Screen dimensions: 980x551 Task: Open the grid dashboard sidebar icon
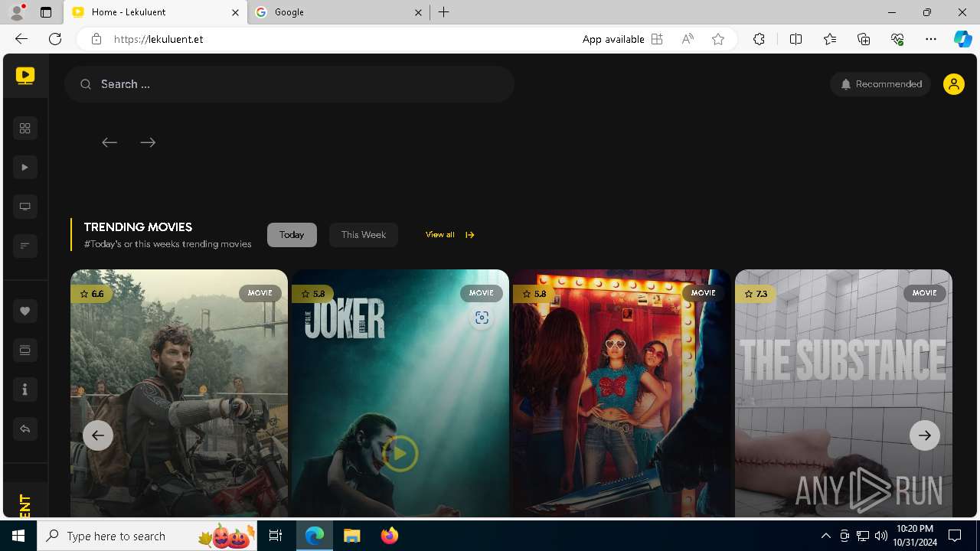pos(25,128)
